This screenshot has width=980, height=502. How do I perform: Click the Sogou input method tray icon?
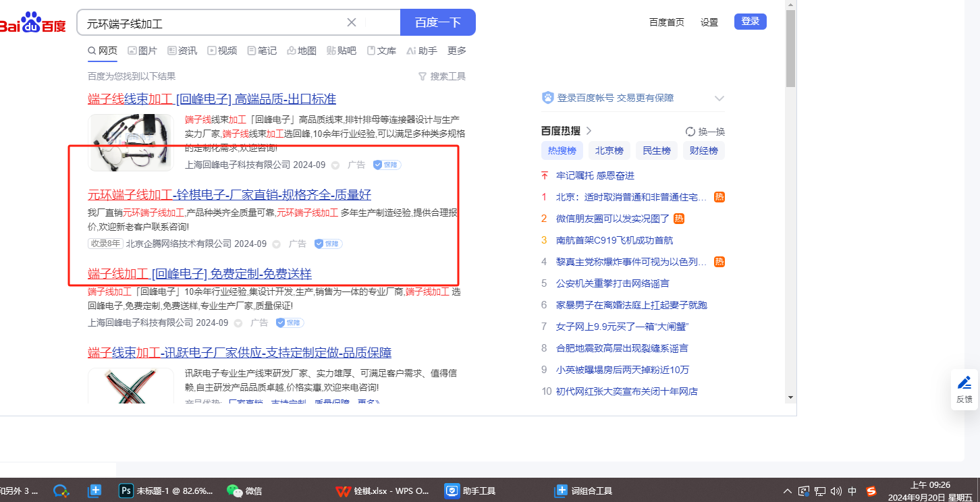point(871,491)
